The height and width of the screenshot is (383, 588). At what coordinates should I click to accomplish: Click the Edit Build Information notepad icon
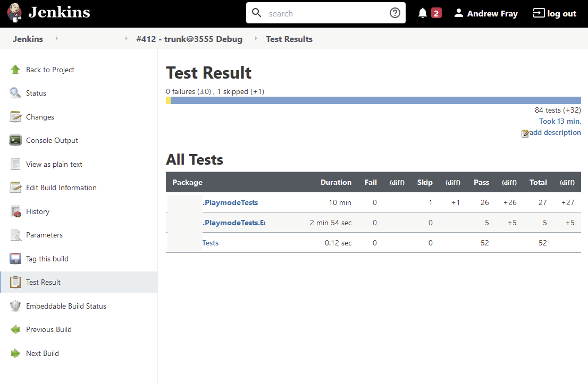coord(15,188)
